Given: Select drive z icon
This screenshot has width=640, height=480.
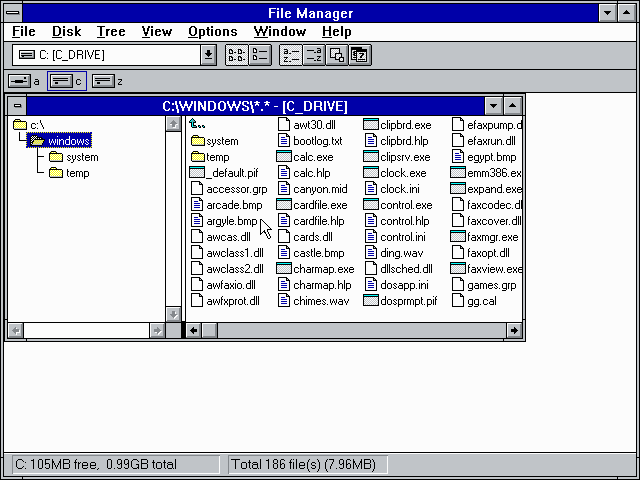Looking at the screenshot, I should click(x=103, y=81).
